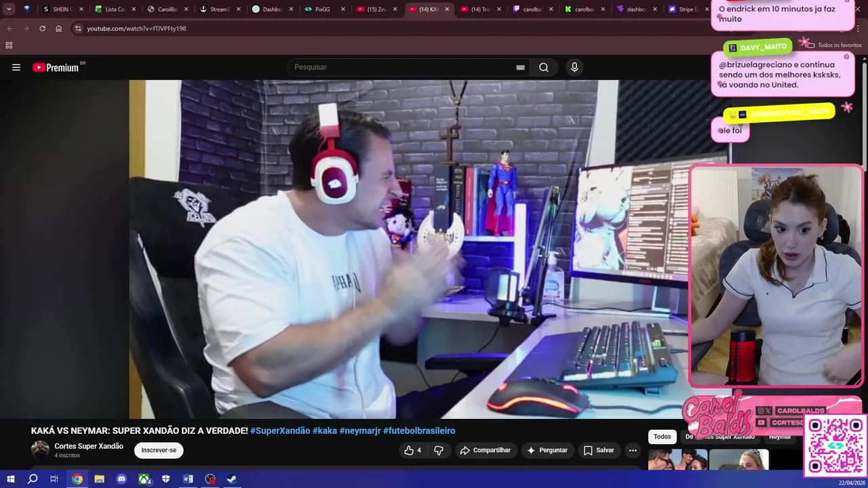
Task: Click the search magnifier button
Action: coord(544,67)
